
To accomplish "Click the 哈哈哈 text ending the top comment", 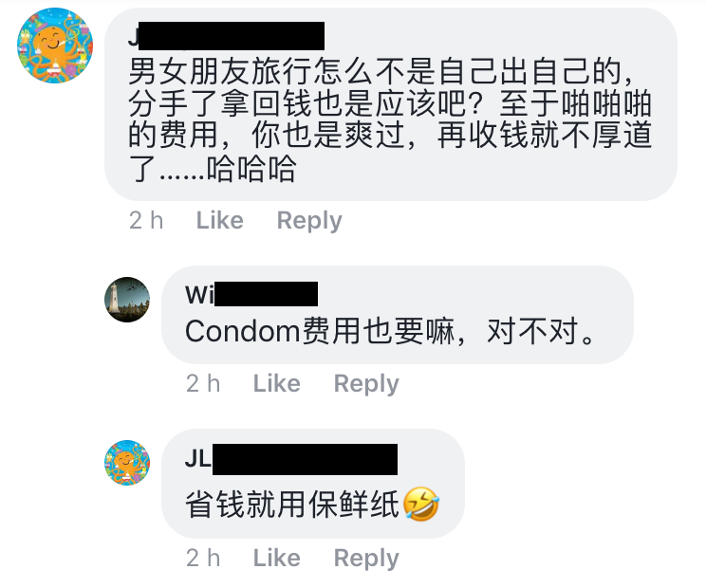I will (251, 169).
